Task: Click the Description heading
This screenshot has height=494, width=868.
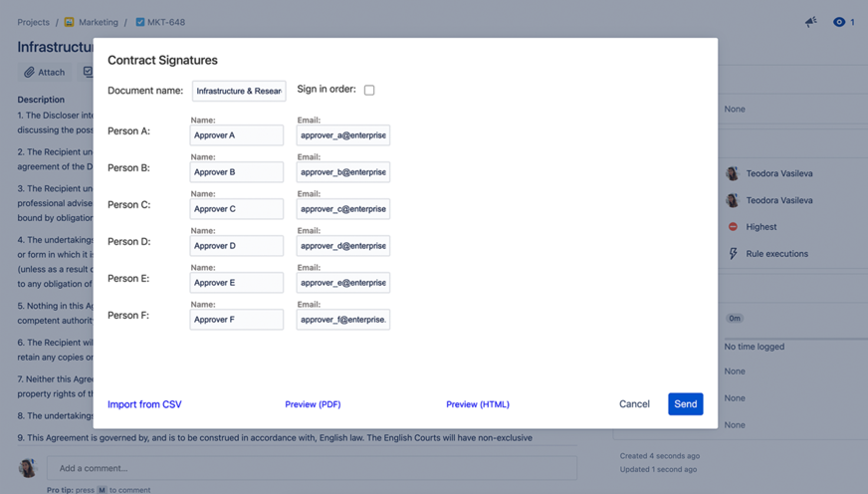Action: point(41,100)
